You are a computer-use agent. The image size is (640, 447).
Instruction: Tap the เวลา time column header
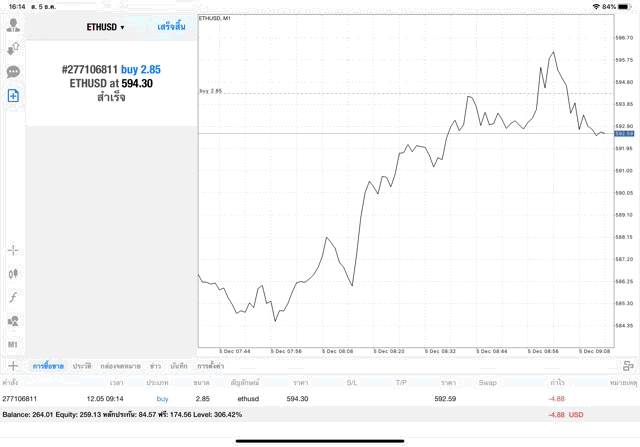(x=117, y=383)
